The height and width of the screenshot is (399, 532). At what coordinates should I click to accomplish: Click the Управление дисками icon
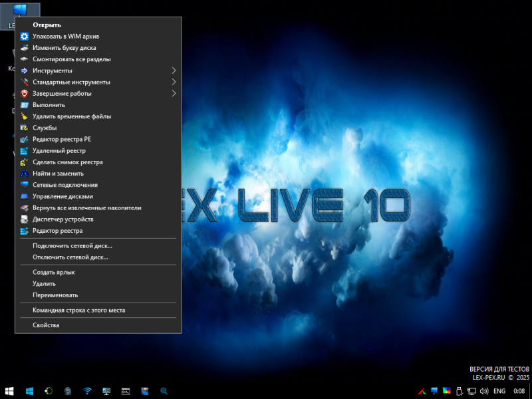point(25,197)
